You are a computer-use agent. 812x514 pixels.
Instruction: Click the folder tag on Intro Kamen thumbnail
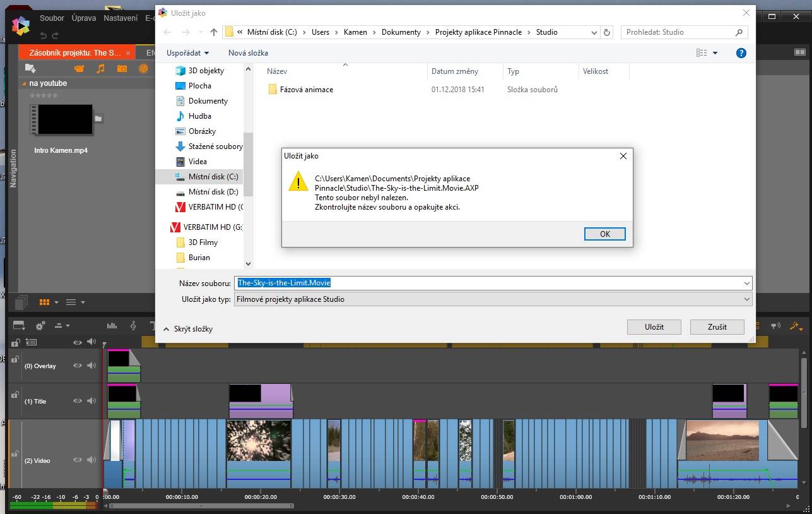click(98, 118)
